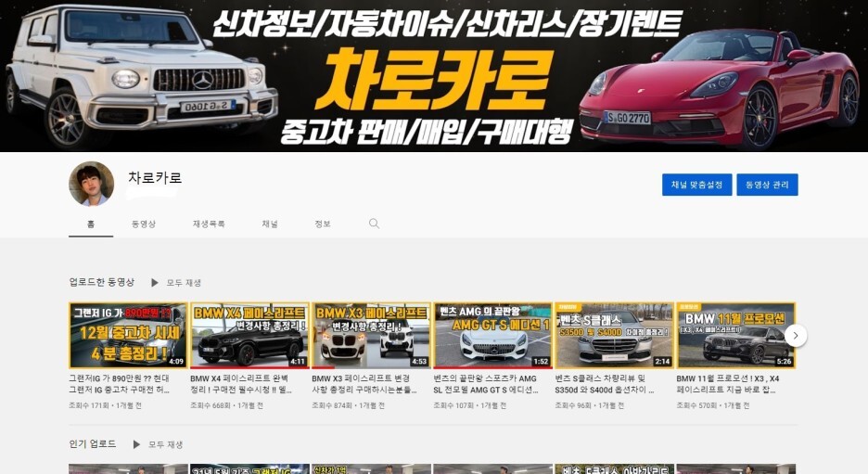Click the 채널 맞춤설정 button
868x474 pixels.
697,185
